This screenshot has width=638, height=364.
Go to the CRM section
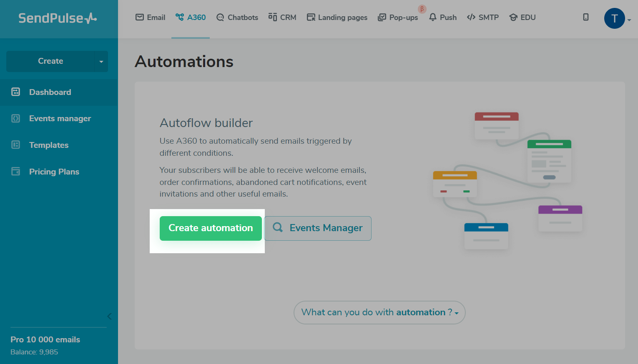click(282, 17)
